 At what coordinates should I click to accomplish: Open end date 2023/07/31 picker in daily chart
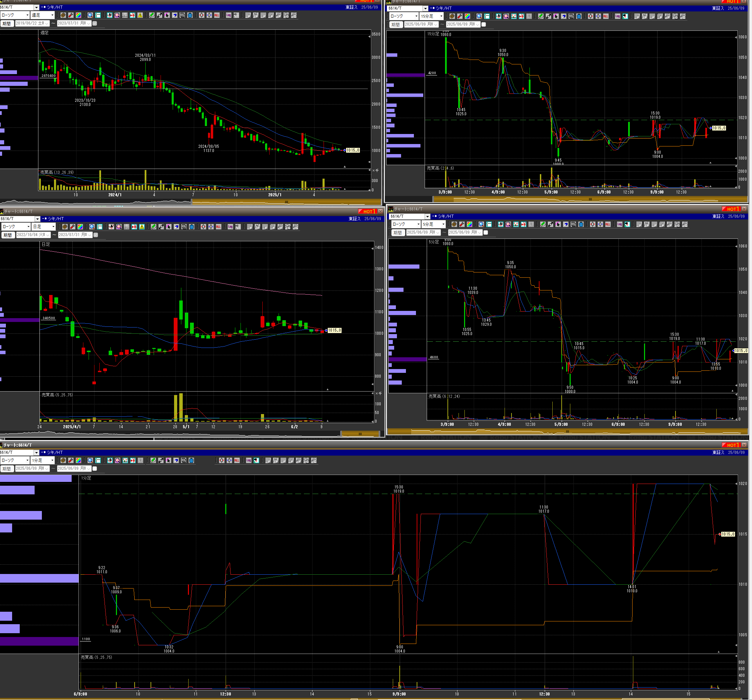[75, 235]
